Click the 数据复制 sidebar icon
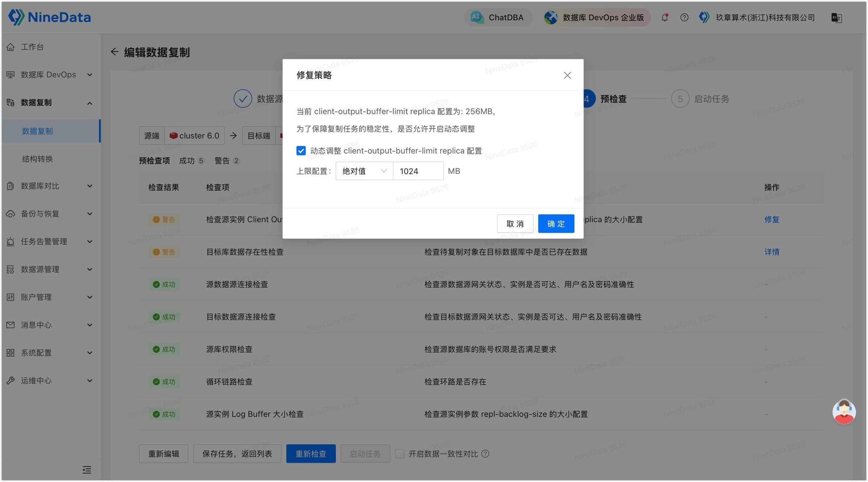This screenshot has width=868, height=482. 10,102
